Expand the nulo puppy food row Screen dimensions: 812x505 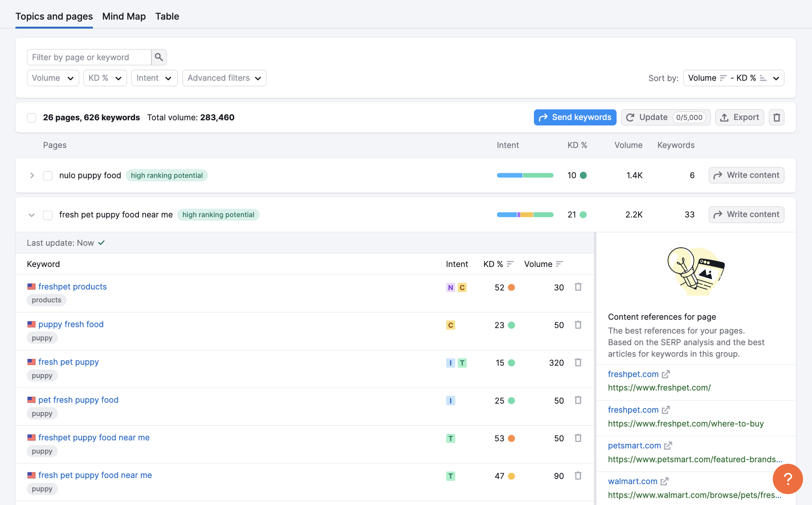pos(33,174)
